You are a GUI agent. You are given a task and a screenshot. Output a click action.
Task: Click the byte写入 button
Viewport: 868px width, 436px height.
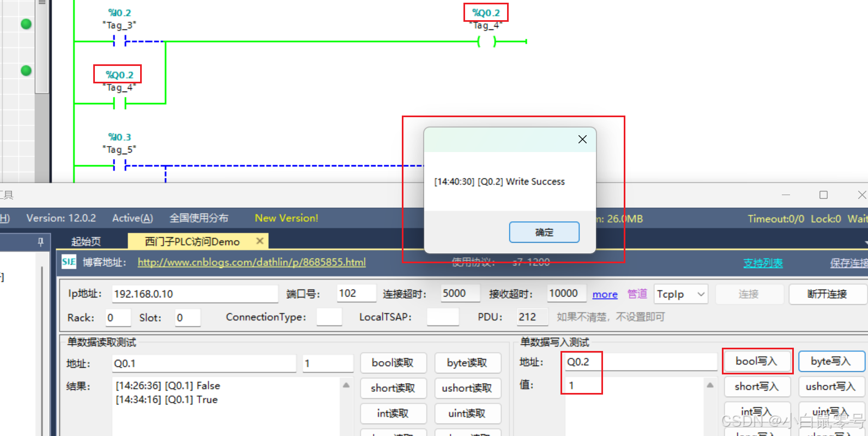coord(831,361)
